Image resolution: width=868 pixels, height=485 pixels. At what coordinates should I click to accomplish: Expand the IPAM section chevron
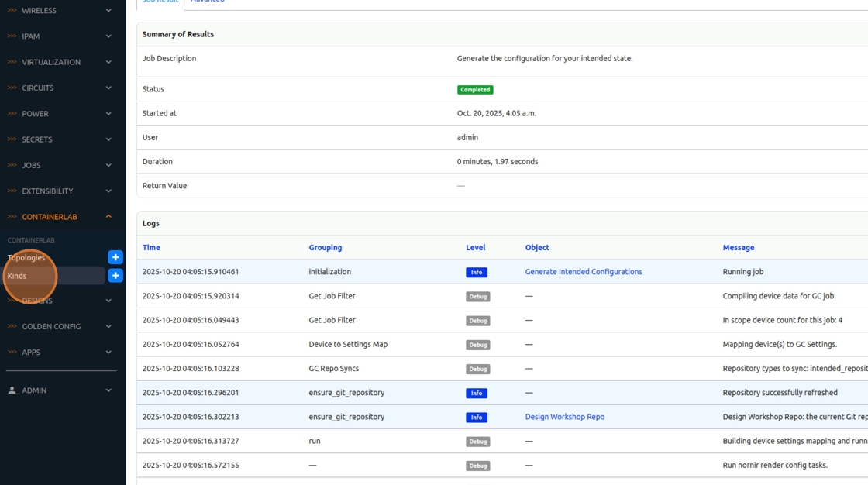108,36
